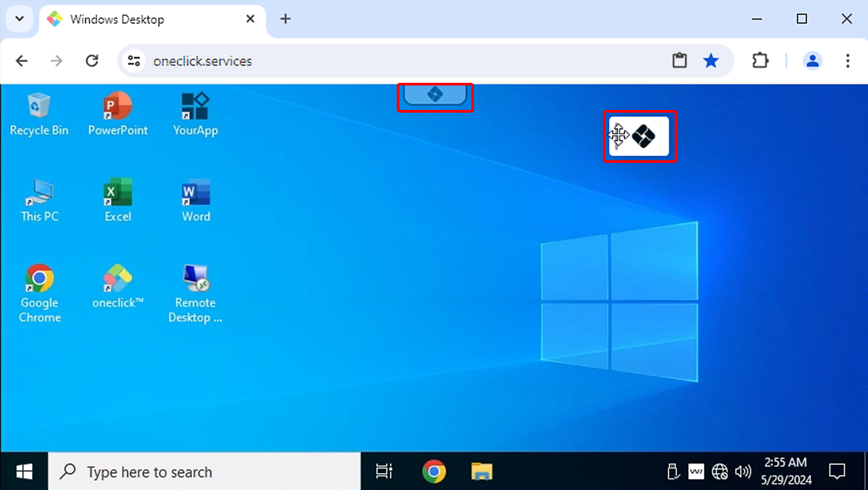868x490 pixels.
Task: Open the oneclick toolbar tab at top center
Action: coord(435,95)
